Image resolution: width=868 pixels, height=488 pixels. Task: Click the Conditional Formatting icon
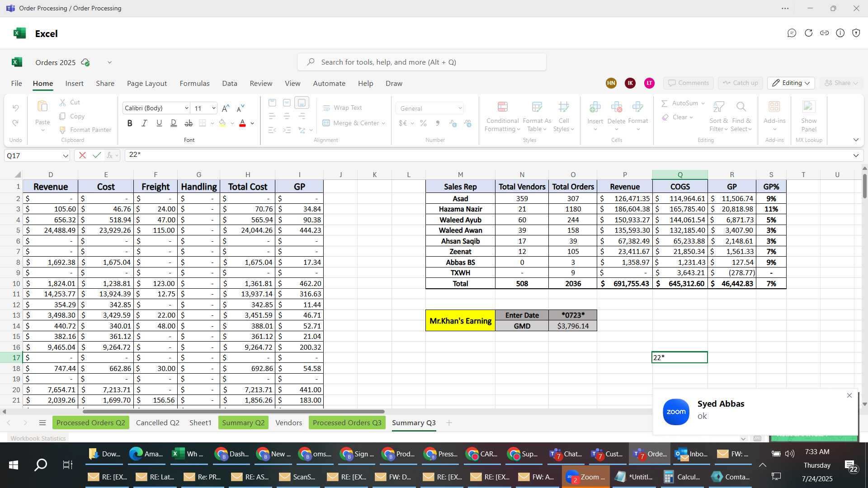coord(502,107)
